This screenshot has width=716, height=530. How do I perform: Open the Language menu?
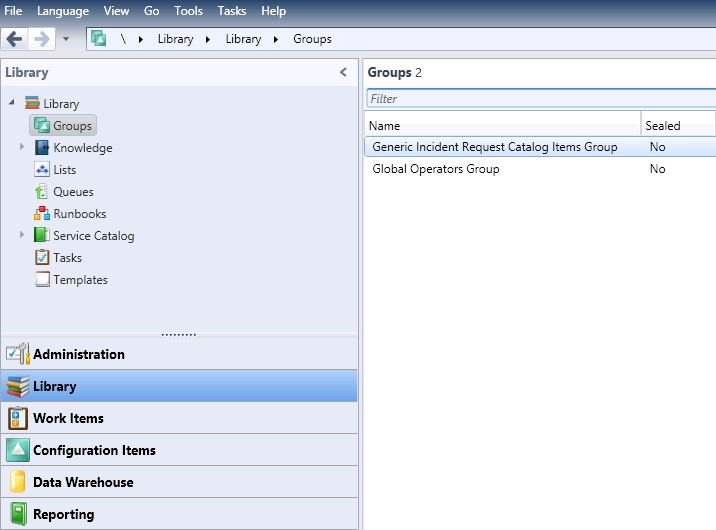pos(63,11)
